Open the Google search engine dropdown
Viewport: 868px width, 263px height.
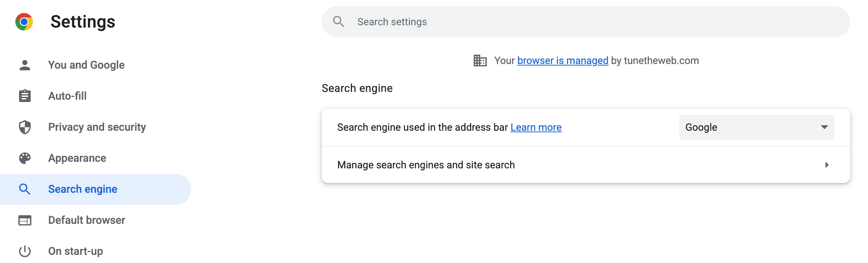tap(756, 127)
